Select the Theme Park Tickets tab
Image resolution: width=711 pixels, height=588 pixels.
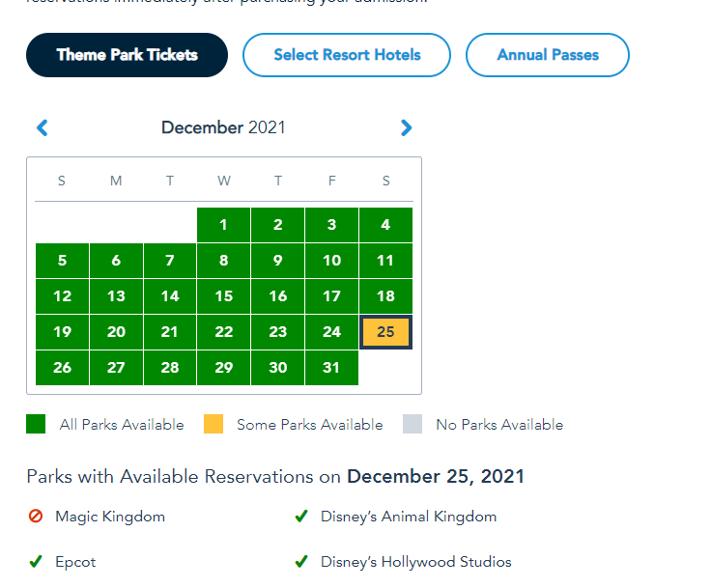coord(127,55)
